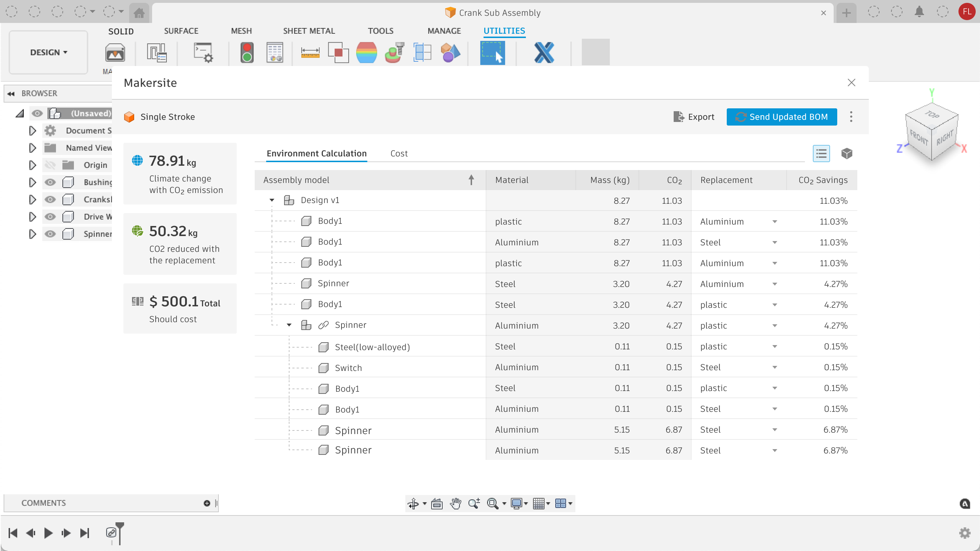Switch Makersite to the 3D cube view
980x551 pixels.
coord(847,153)
